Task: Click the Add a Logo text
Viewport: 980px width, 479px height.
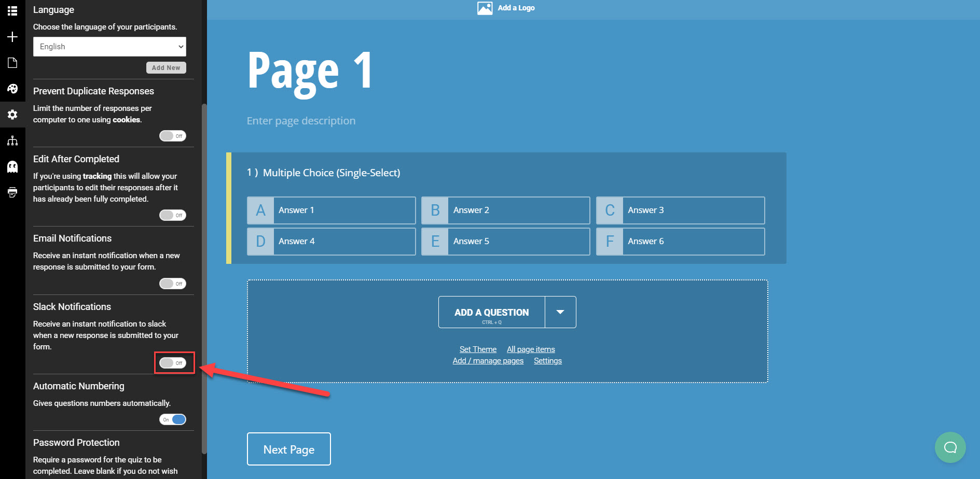Action: pyautogui.click(x=516, y=8)
